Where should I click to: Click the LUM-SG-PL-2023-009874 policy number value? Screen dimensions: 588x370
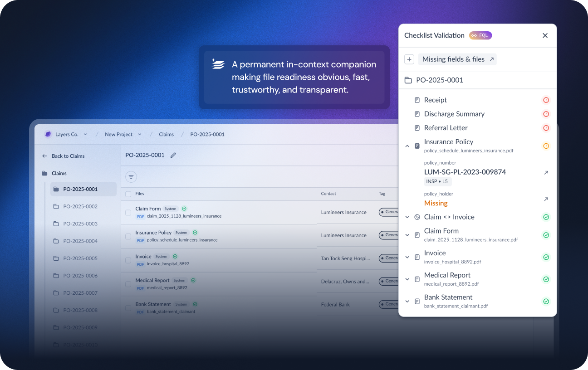click(x=465, y=172)
